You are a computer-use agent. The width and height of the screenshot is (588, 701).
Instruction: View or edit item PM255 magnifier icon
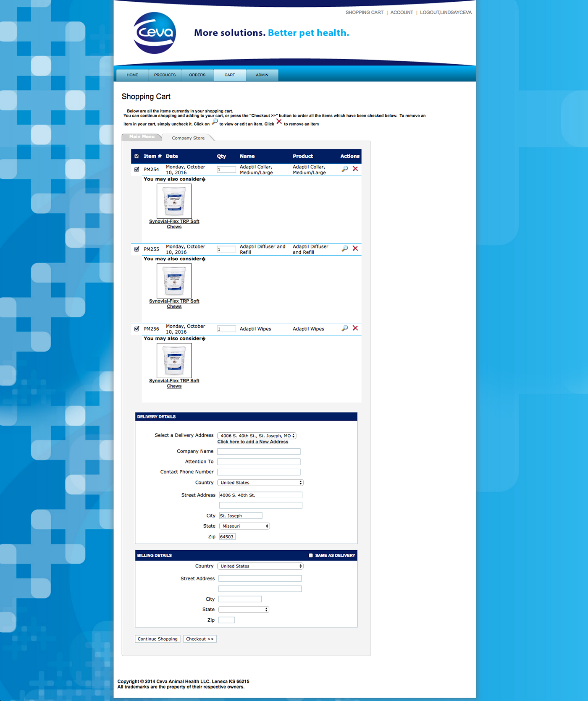(344, 248)
